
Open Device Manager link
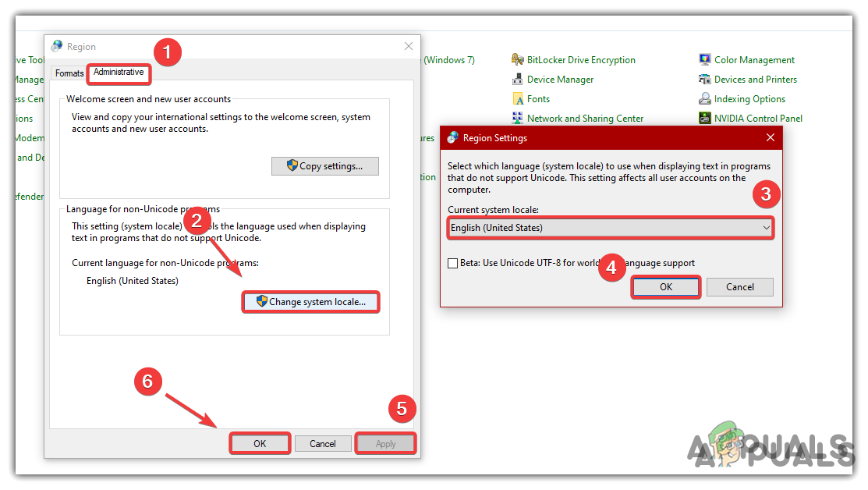click(560, 79)
